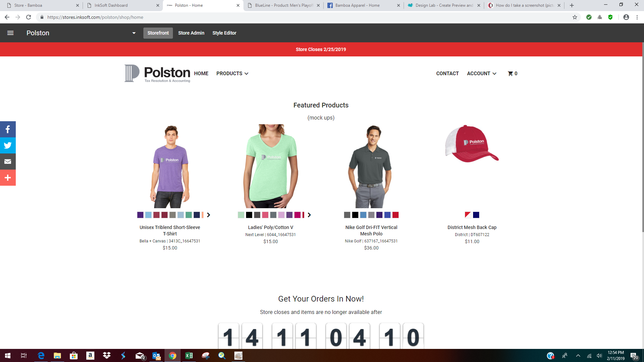Share the store on Twitter

coord(8,145)
